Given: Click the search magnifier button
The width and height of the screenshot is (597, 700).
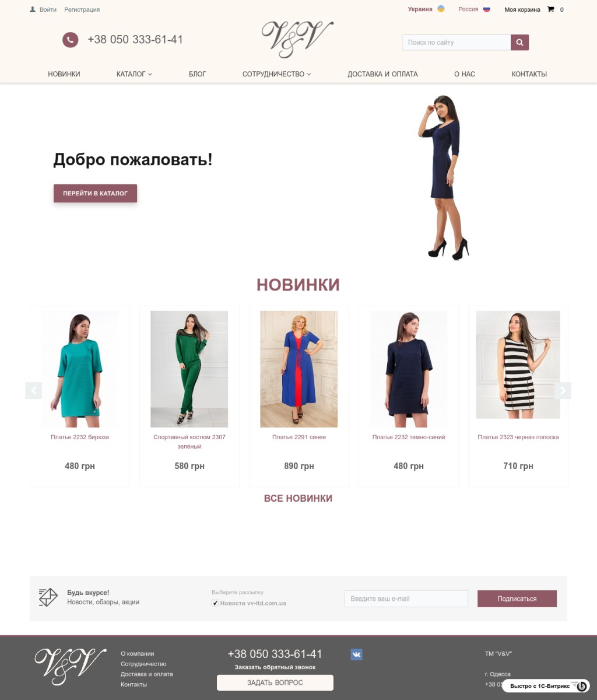Looking at the screenshot, I should (519, 43).
